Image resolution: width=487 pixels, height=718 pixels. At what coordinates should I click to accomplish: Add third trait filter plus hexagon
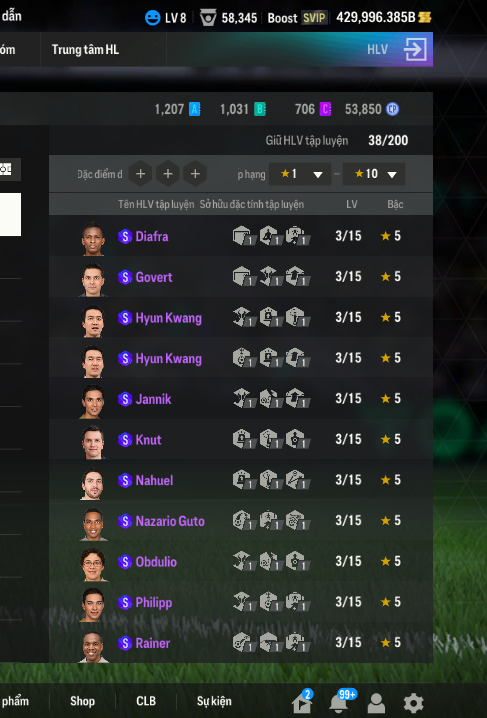[195, 174]
